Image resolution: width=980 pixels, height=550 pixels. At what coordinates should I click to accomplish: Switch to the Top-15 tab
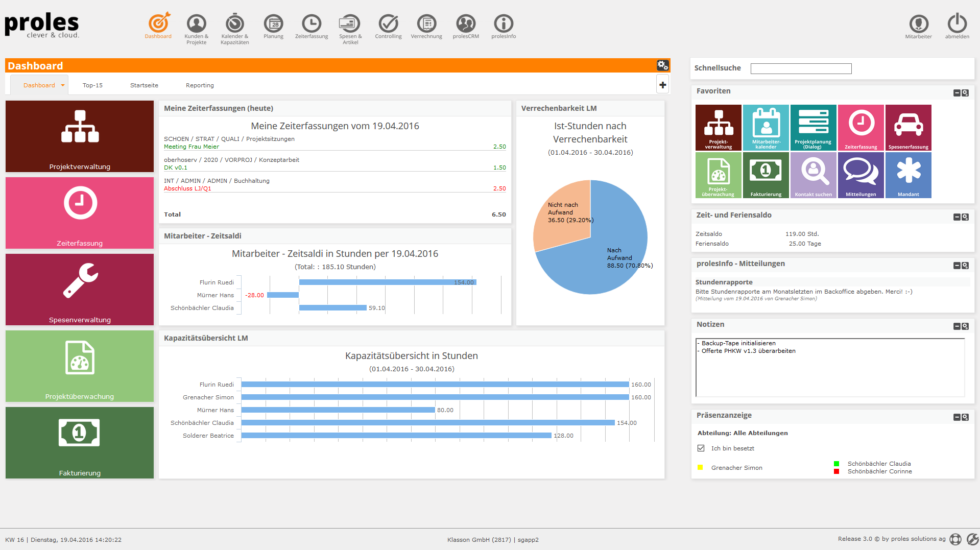[x=92, y=85]
